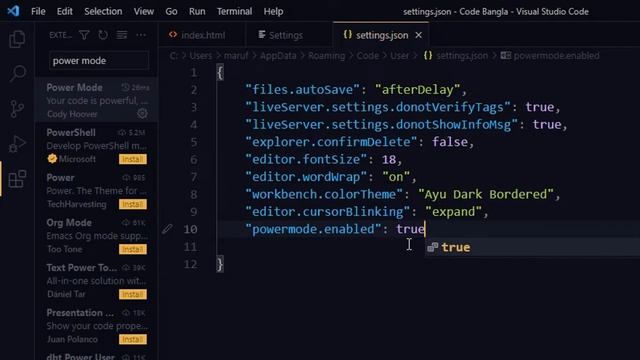Click the "afterDelay" value

[x=417, y=89]
